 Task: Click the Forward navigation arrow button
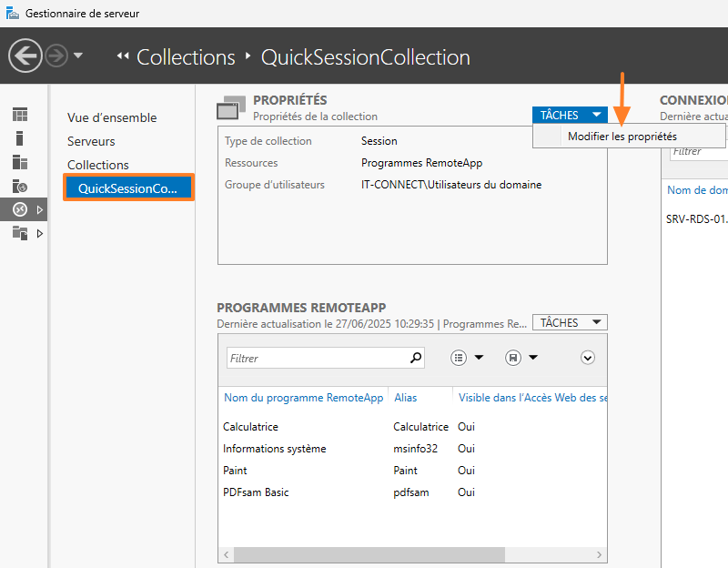point(56,56)
